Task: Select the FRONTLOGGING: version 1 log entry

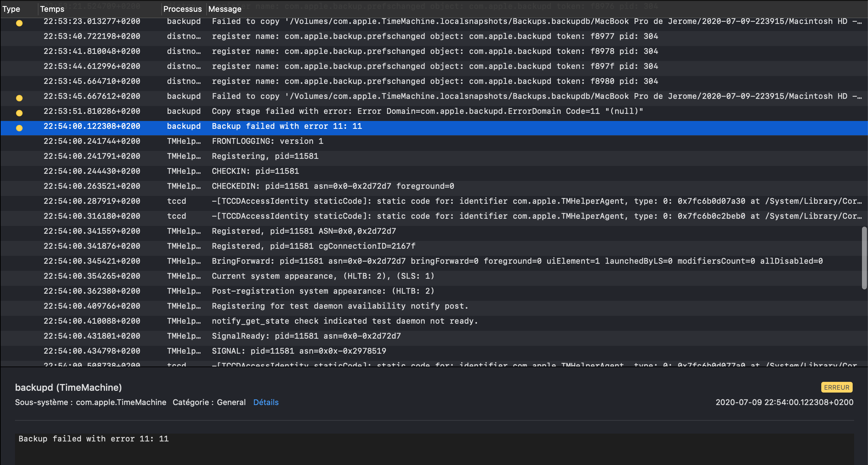Action: 268,141
